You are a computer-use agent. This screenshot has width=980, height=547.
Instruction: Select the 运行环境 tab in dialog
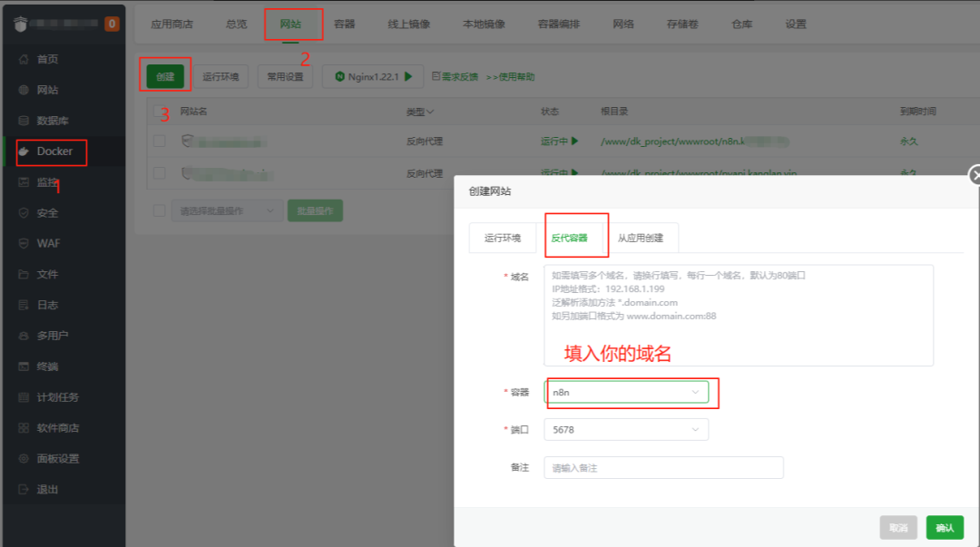pos(503,239)
